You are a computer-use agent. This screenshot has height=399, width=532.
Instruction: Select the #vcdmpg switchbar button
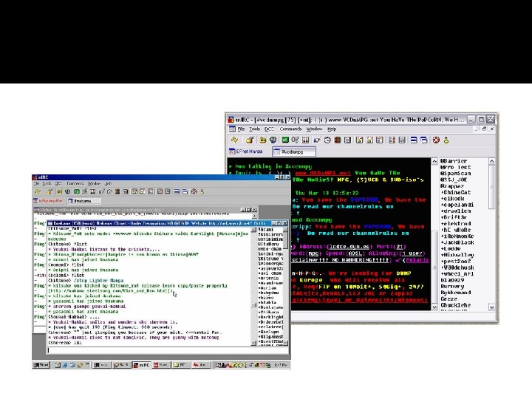(x=294, y=151)
